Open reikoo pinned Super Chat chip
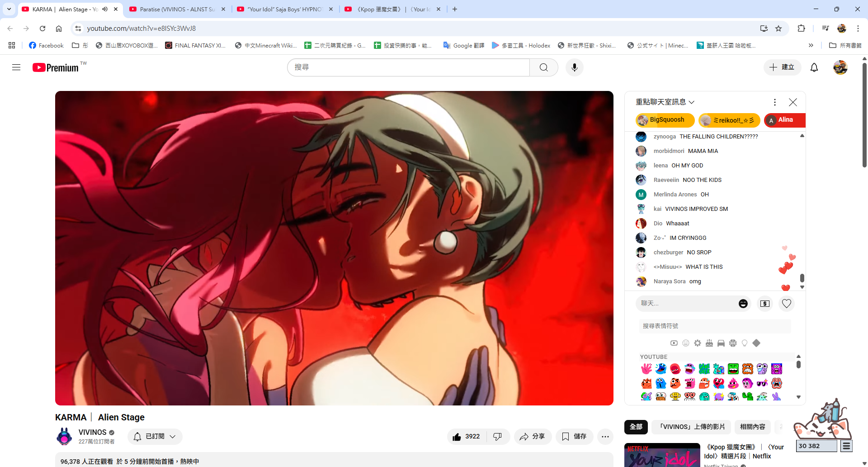The height and width of the screenshot is (467, 868). point(729,120)
